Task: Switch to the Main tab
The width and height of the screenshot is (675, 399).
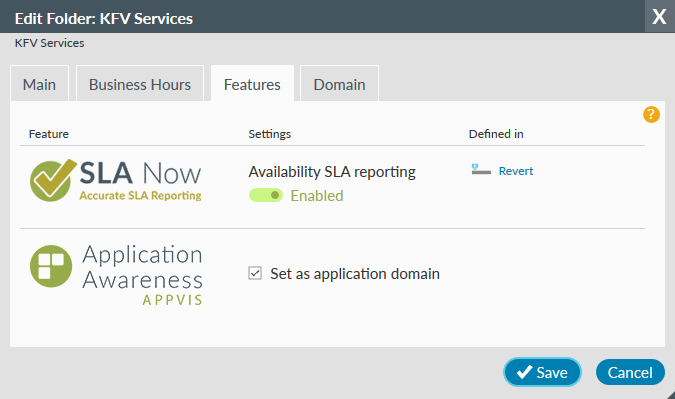Action: 39,84
